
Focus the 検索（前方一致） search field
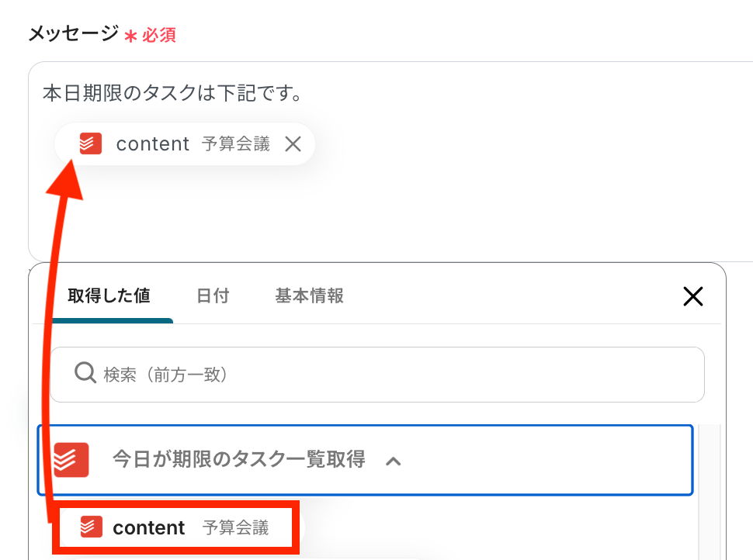pos(388,375)
